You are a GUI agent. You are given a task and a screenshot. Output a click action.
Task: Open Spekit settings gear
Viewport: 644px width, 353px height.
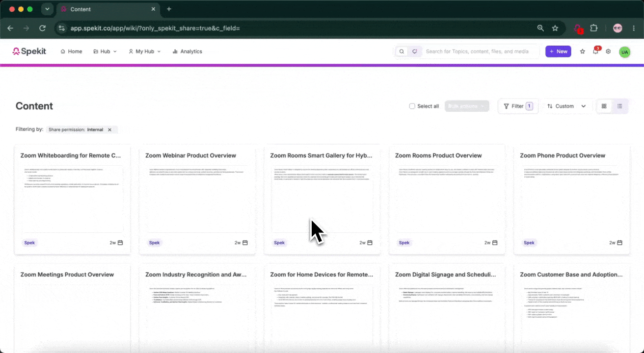point(608,51)
